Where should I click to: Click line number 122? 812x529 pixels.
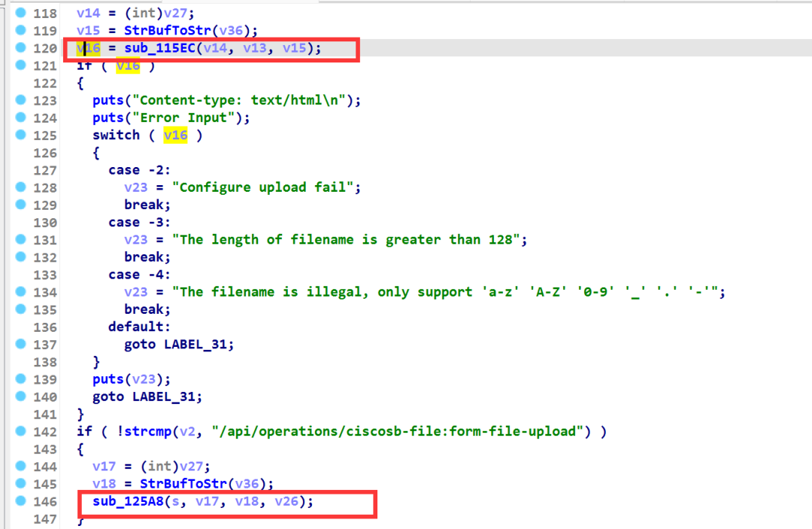(45, 83)
